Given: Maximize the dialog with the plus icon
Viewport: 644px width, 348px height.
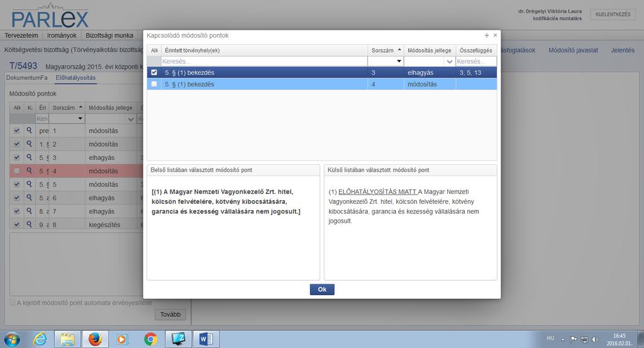Looking at the screenshot, I should tap(487, 35).
